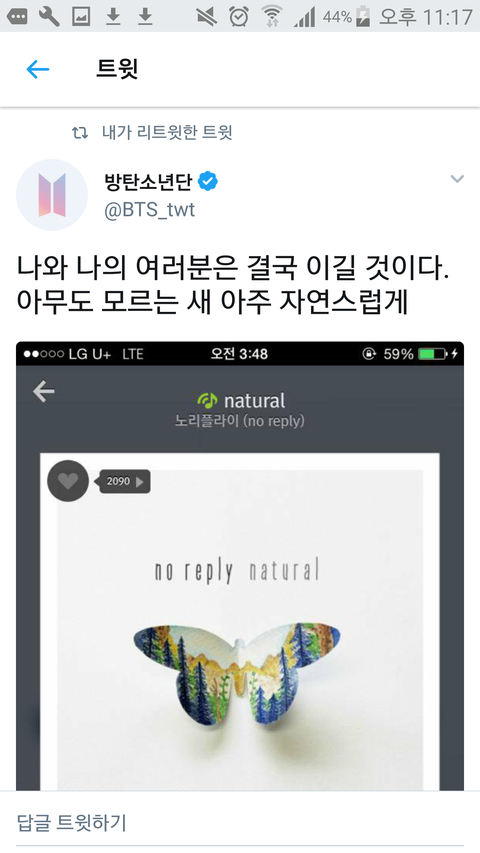The height and width of the screenshot is (853, 480).
Task: Tap the 트윗 header title
Action: click(117, 69)
